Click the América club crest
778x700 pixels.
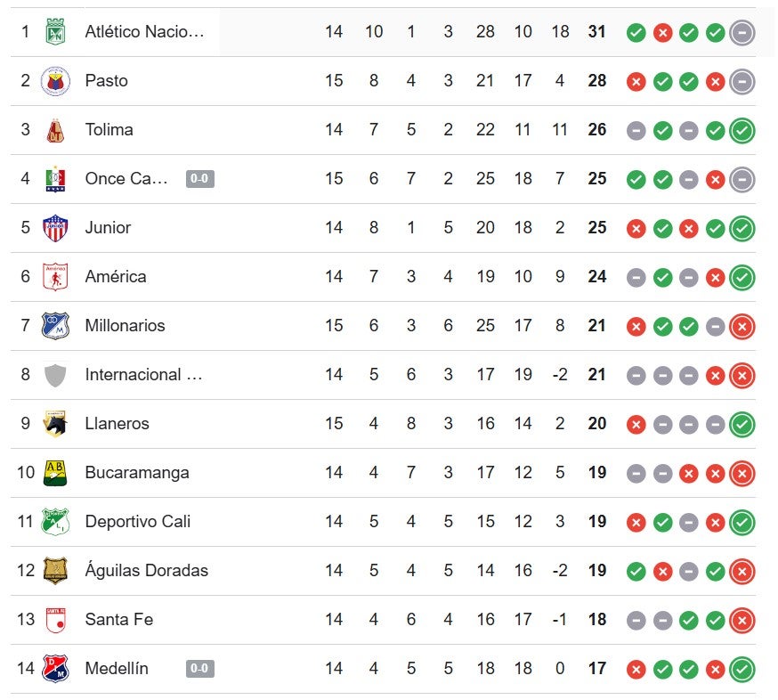tap(55, 277)
